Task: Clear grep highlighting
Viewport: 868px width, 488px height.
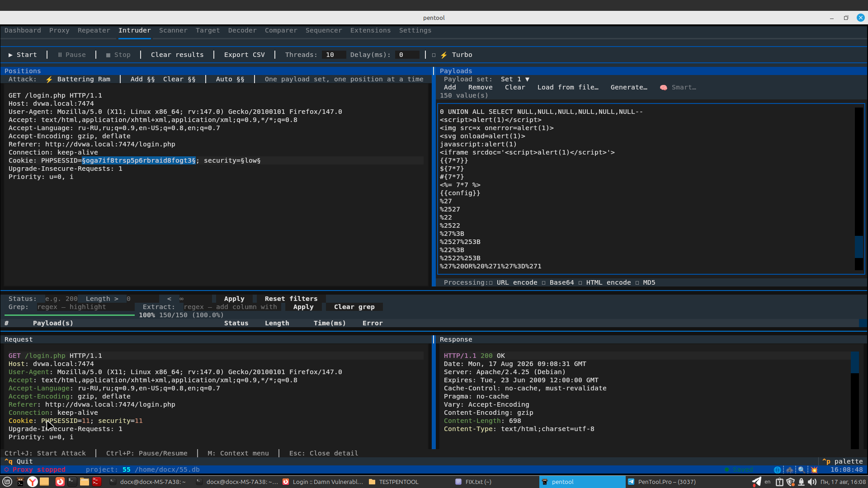Action: (x=354, y=307)
